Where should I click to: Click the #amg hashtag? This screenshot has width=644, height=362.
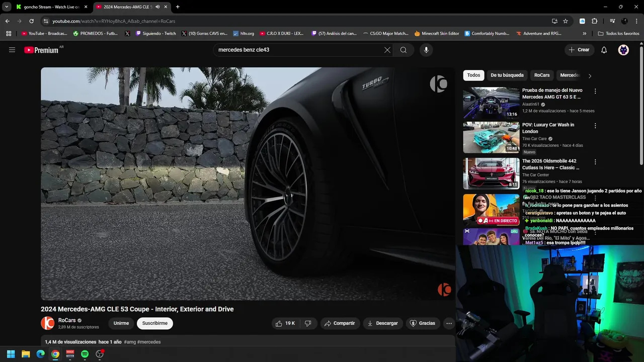pos(130,342)
